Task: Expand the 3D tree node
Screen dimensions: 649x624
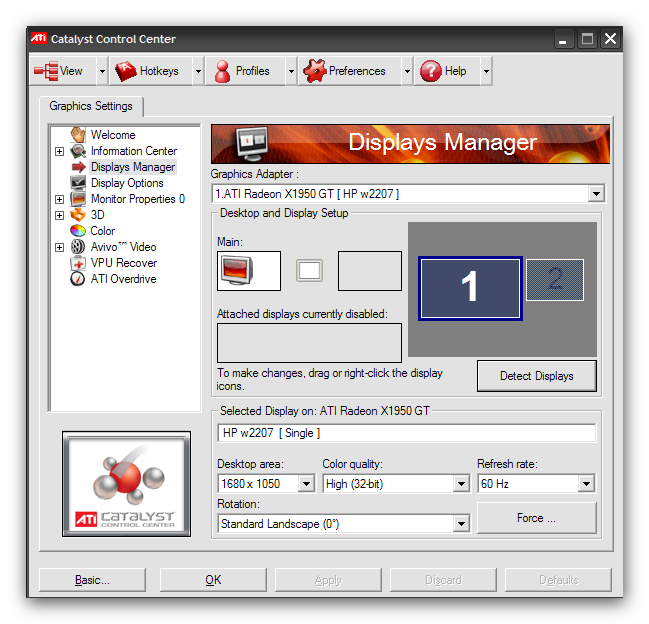Action: pos(60,215)
